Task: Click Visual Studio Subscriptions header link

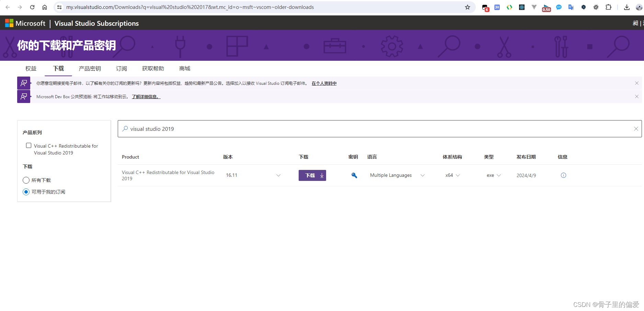Action: click(96, 23)
